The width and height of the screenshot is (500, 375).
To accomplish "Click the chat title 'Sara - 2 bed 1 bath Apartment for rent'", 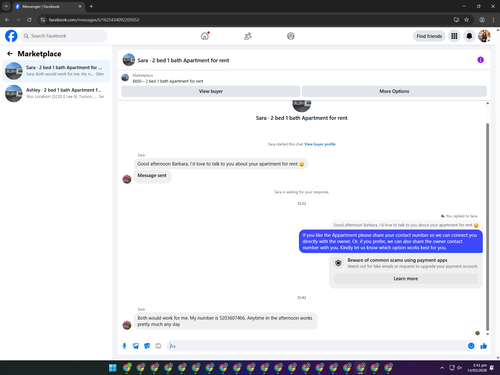I will click(183, 60).
